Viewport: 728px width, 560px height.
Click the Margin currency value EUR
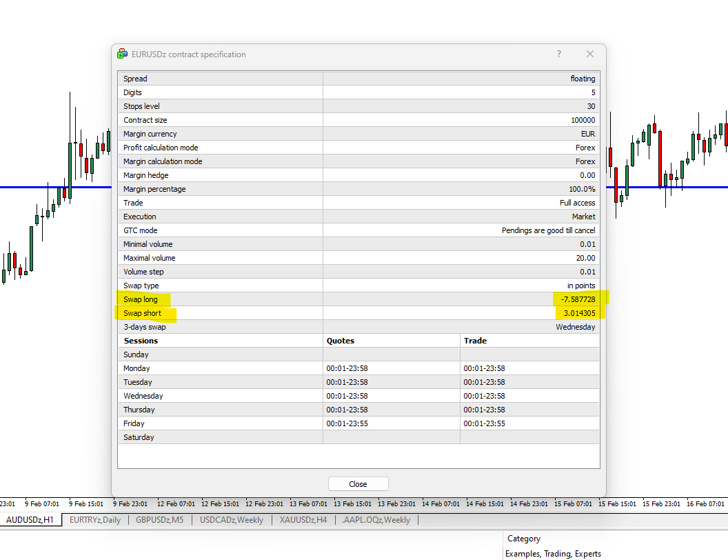point(588,134)
